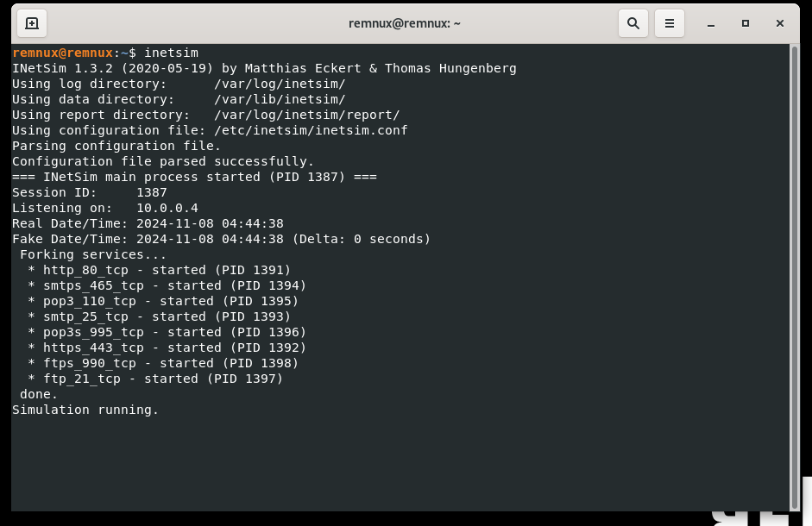812x526 pixels.
Task: Close the terminal window
Action: tap(780, 23)
